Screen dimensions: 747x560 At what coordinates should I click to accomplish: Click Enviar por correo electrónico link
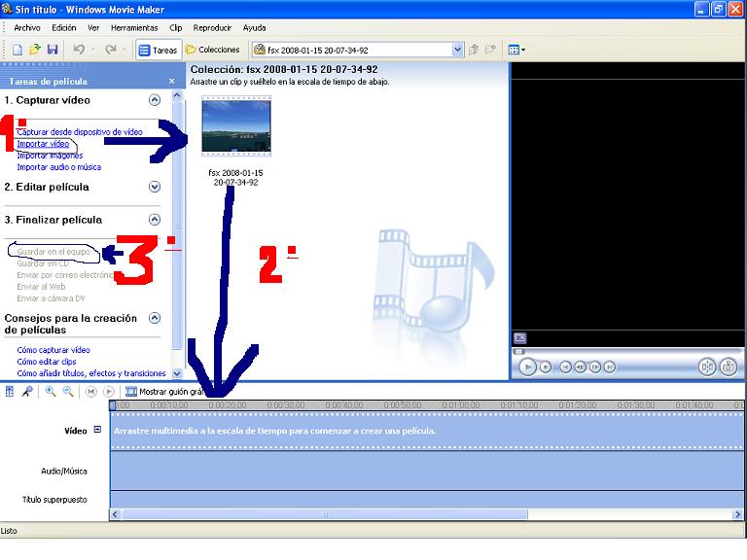65,275
